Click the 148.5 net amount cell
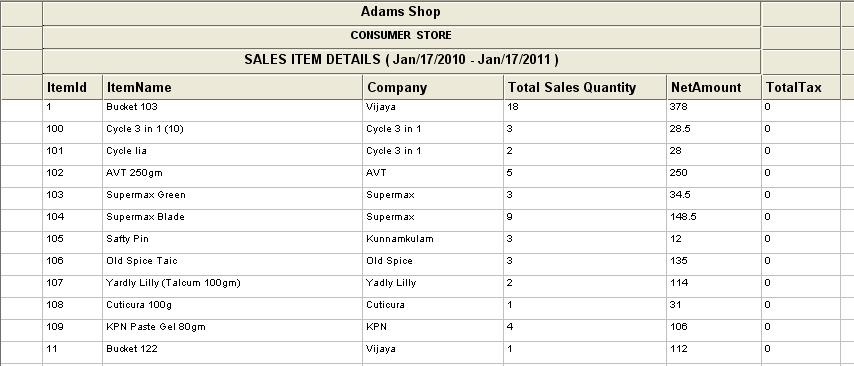Screen dimensions: 854x366 pyautogui.click(x=714, y=220)
